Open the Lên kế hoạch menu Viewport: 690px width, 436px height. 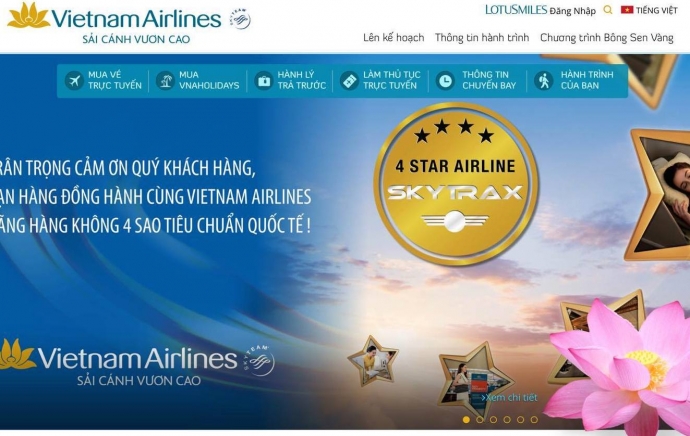point(393,38)
